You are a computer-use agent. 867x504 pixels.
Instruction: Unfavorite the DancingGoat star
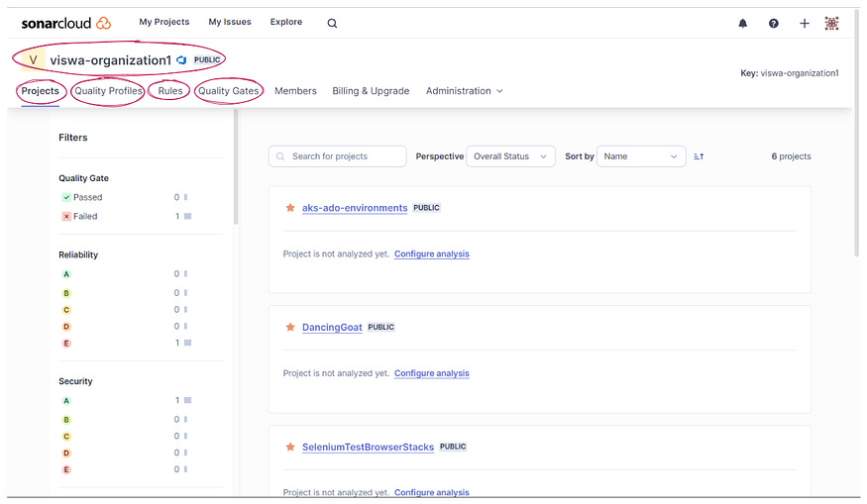[289, 327]
